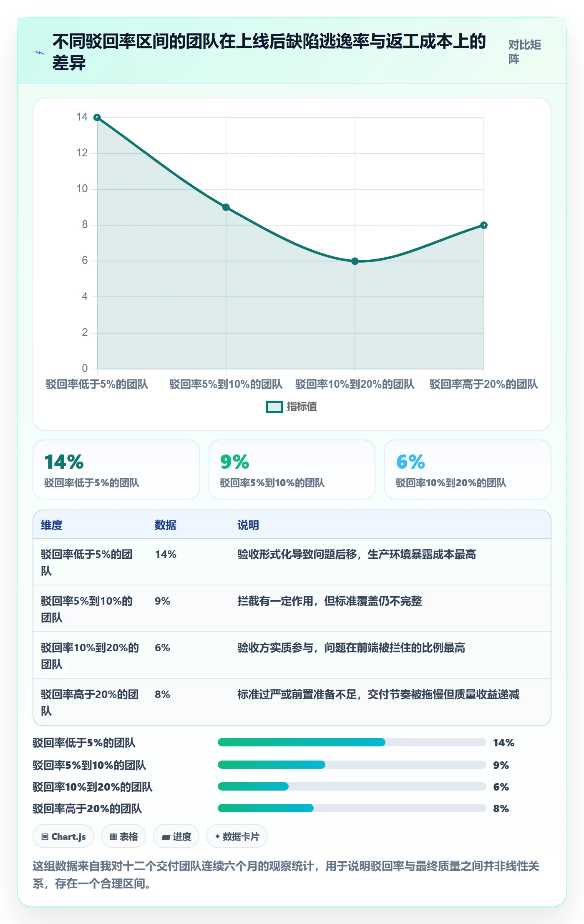This screenshot has width=584, height=924.
Task: Click x-axis label 驳回率5%到10%的团队
Action: [x=226, y=384]
